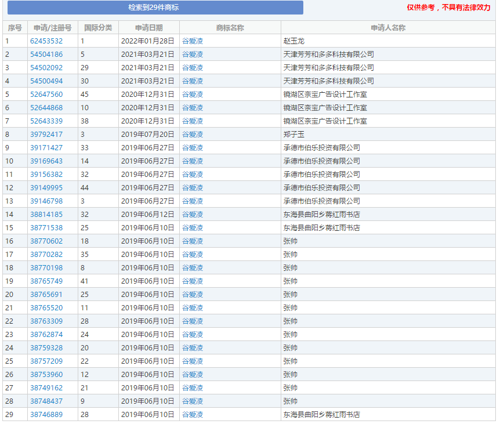Select applicant name 郑子玉
Viewport: 504px width, 424px height.
(x=294, y=135)
